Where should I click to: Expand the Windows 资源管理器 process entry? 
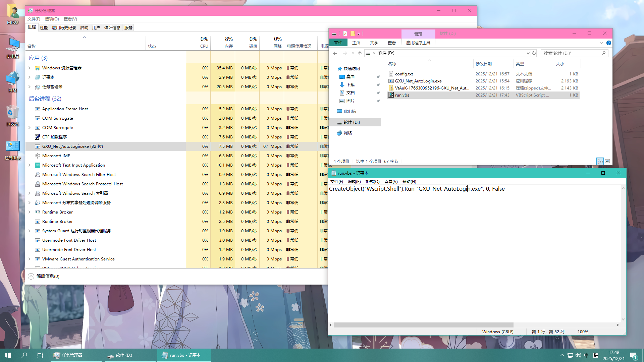(29, 68)
